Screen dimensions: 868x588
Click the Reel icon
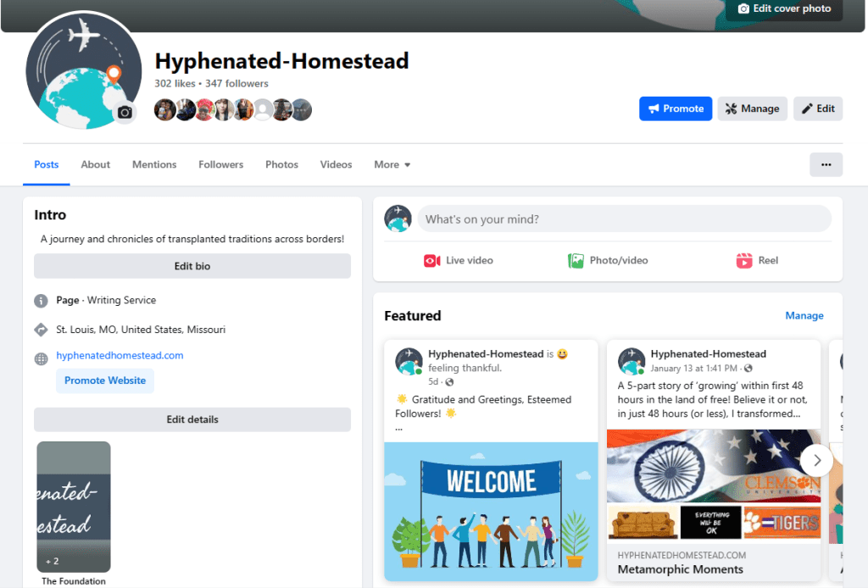[744, 261]
